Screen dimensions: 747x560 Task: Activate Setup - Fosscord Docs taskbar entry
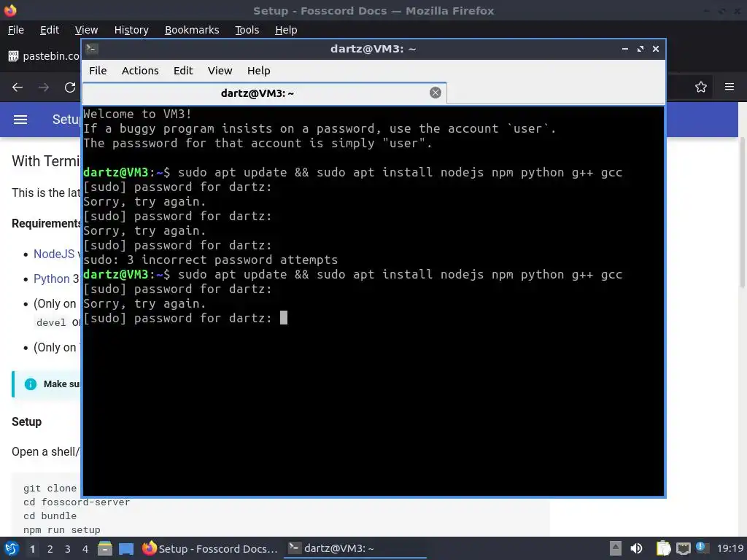210,548
